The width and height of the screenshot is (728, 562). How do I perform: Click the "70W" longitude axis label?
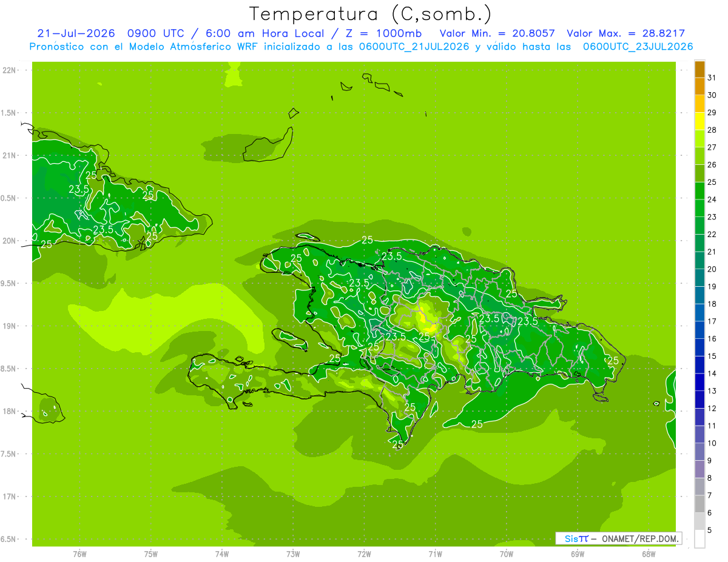pos(507,554)
